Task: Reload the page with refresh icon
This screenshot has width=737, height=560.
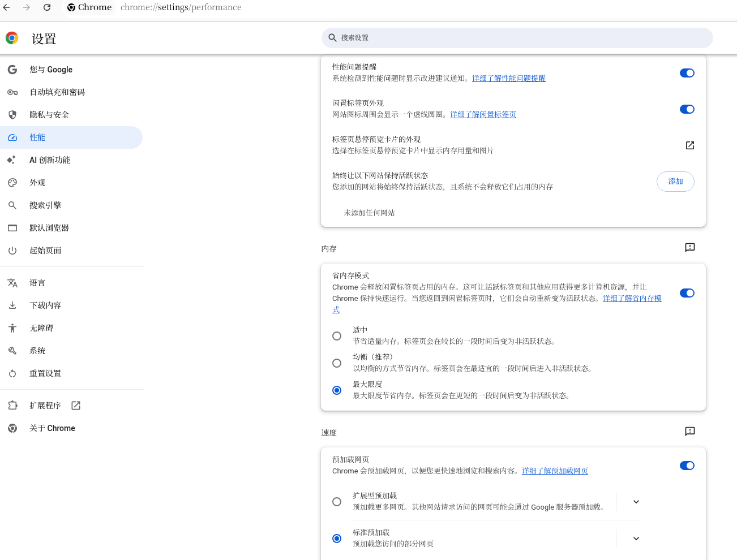Action: click(47, 7)
